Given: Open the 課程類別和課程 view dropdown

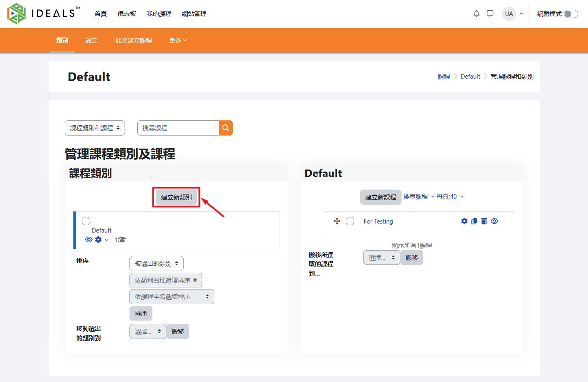Looking at the screenshot, I should (x=95, y=128).
